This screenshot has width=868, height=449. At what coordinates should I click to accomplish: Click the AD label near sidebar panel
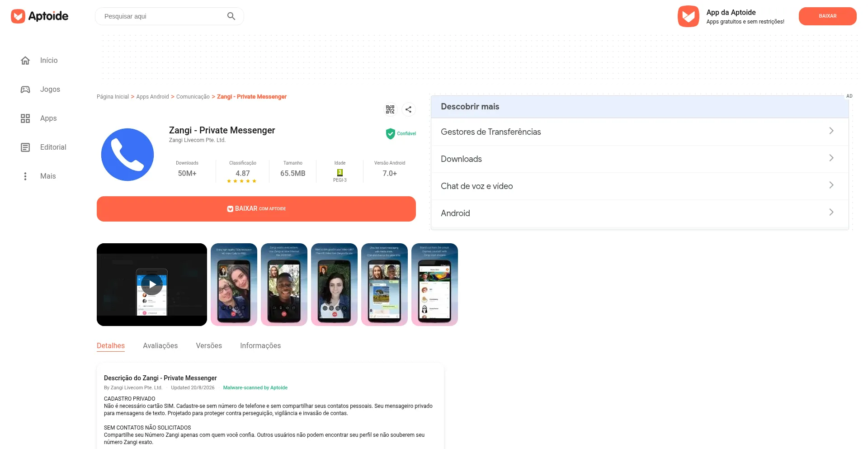[x=849, y=96]
